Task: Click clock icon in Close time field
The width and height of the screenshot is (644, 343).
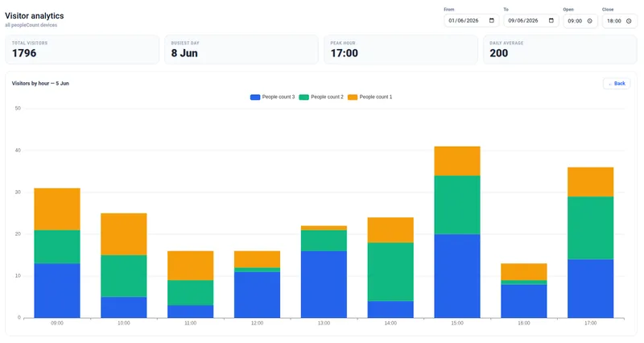Action: (629, 21)
